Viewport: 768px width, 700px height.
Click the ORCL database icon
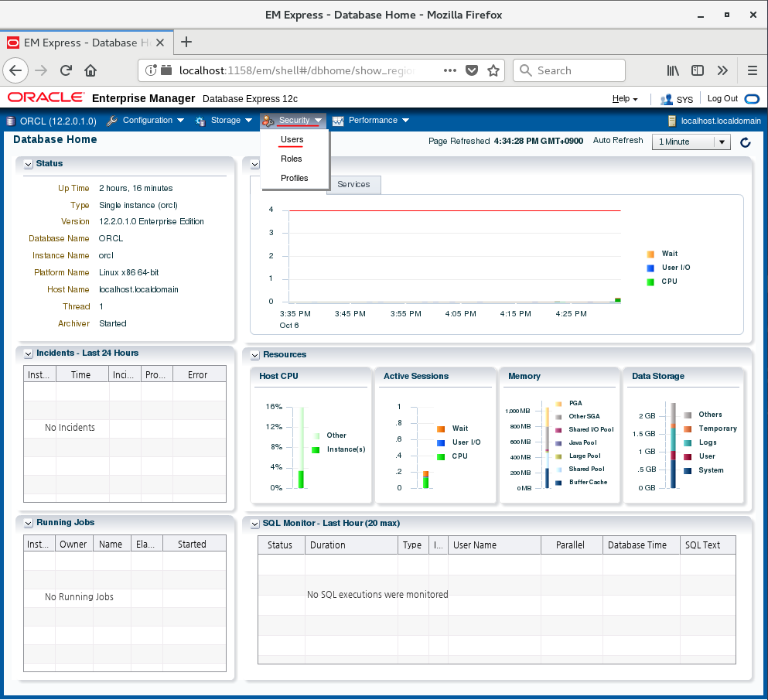(11, 121)
